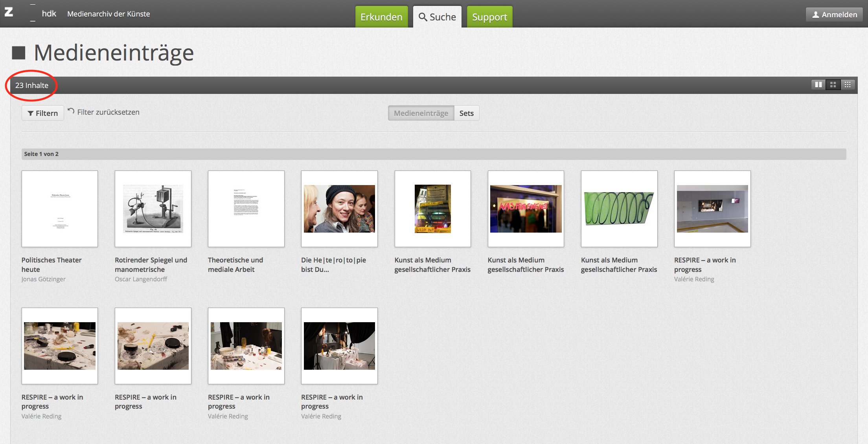868x444 pixels.
Task: Toggle to Sets view
Action: click(x=466, y=113)
